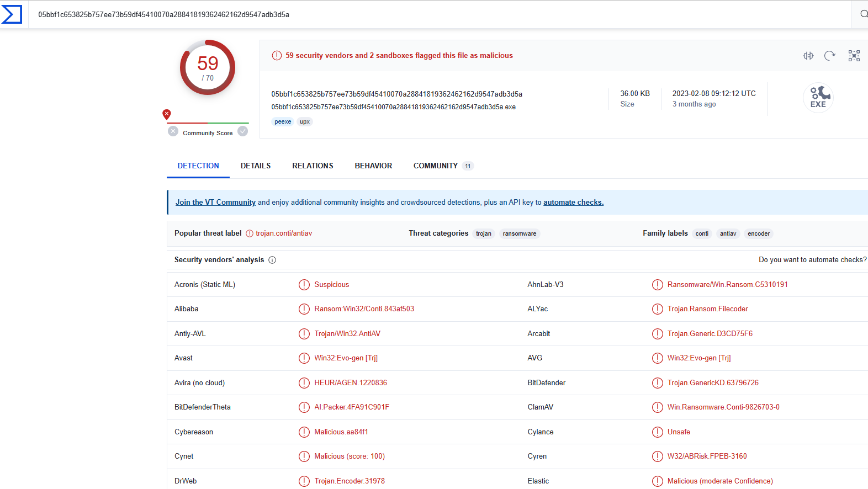Screen dimensions: 868x489
Task: Click the Avira detection warning icon
Action: click(304, 383)
